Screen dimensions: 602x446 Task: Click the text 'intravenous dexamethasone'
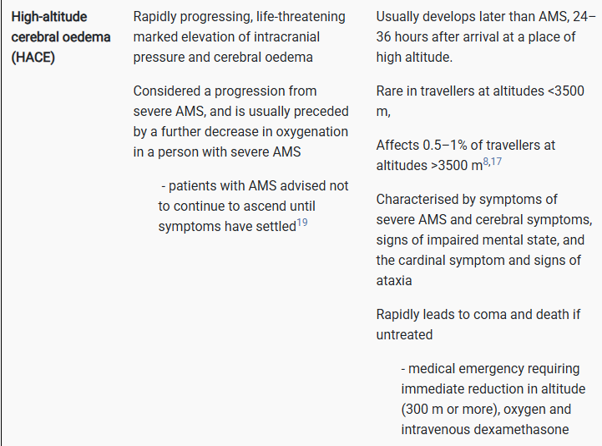click(485, 429)
